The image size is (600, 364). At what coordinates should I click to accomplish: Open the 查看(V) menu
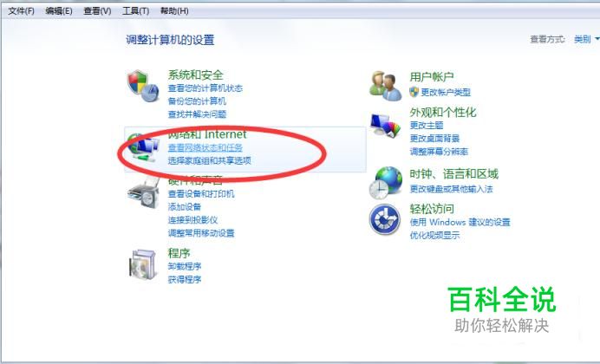coord(97,11)
